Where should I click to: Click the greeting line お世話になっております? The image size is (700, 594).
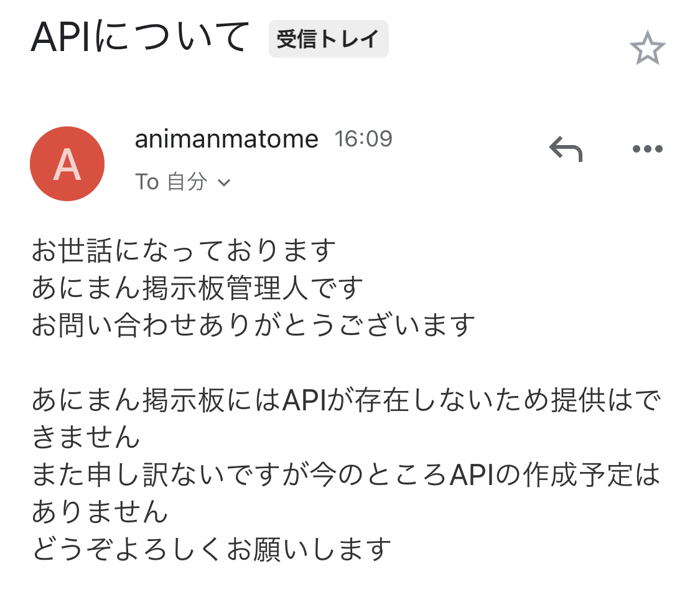184,251
